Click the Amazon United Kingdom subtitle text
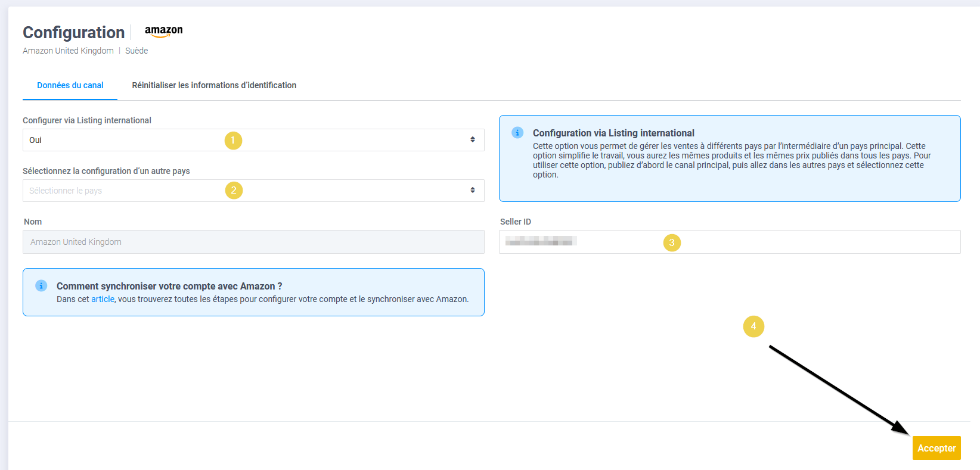 (68, 51)
